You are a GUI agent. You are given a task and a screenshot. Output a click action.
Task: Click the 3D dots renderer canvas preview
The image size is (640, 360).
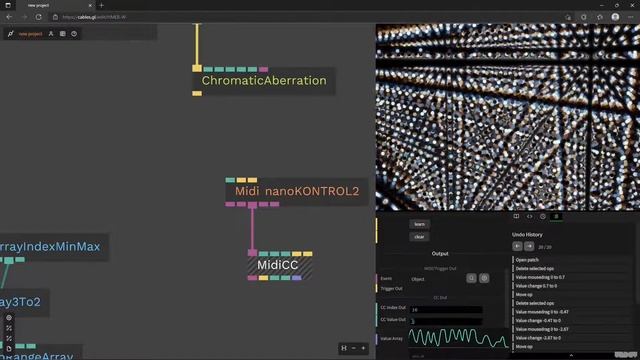[507, 117]
